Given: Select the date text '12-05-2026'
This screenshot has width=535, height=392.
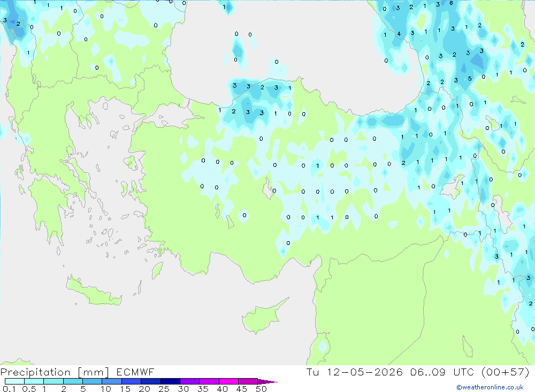Looking at the screenshot, I should pyautogui.click(x=365, y=372).
